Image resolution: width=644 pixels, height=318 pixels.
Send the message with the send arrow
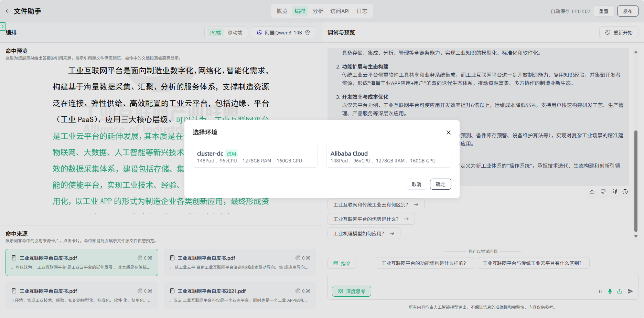pyautogui.click(x=630, y=291)
